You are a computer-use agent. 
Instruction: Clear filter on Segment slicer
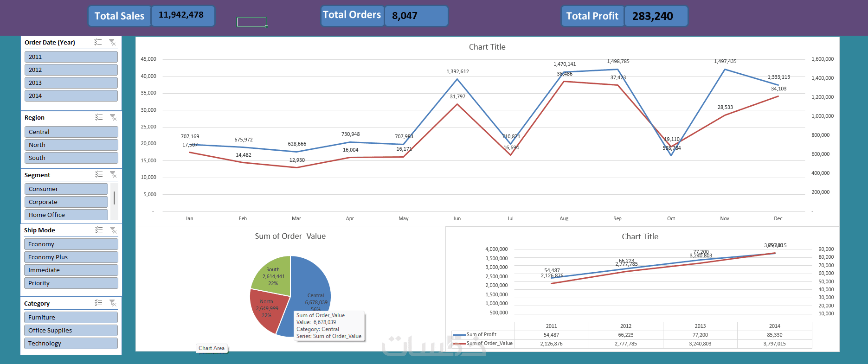pyautogui.click(x=113, y=174)
